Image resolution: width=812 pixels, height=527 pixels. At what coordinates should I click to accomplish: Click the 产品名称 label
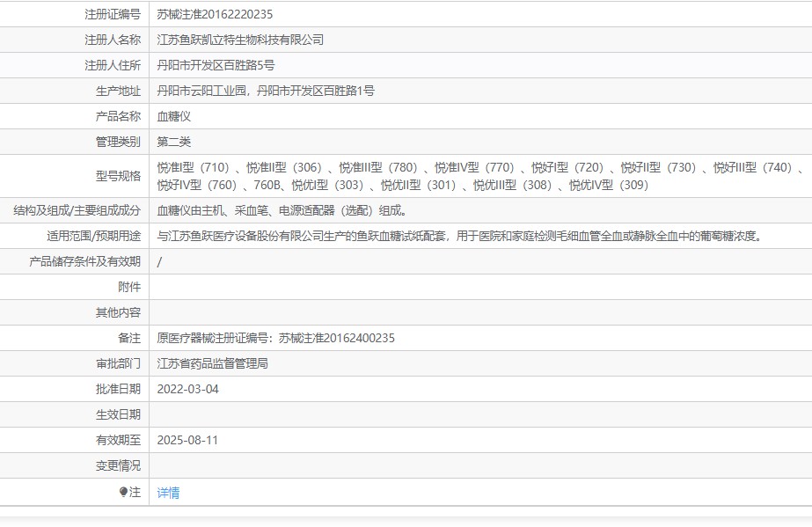118,116
